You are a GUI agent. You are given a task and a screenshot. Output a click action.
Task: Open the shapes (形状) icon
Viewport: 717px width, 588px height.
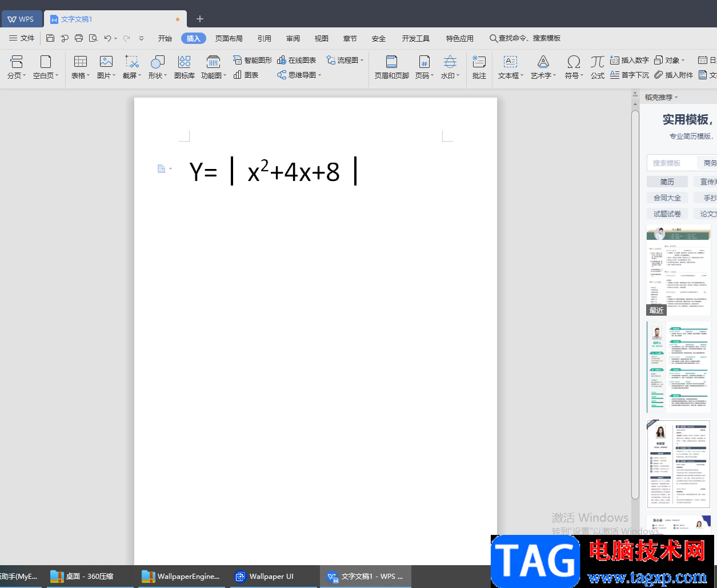[158, 61]
